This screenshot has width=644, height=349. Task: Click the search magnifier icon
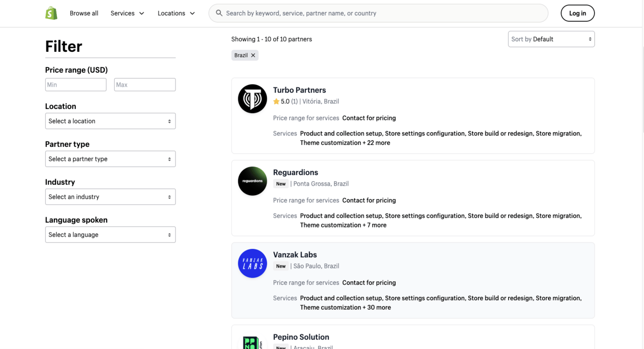[x=219, y=13]
